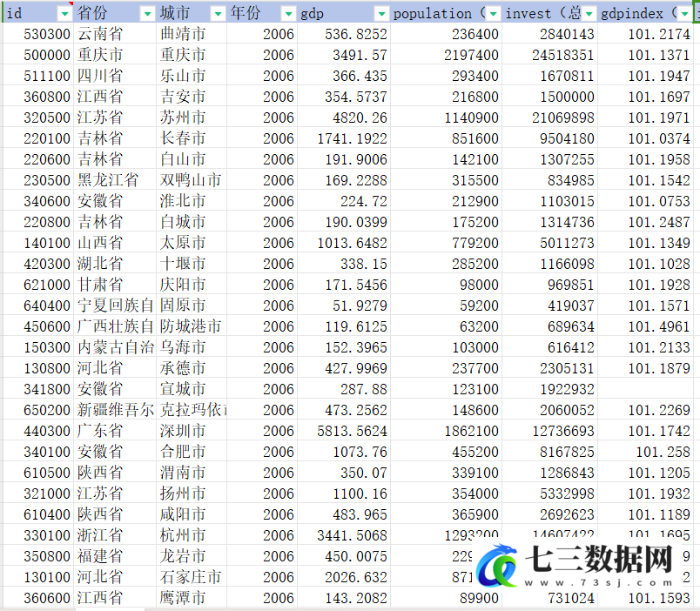Select the invest header cell
This screenshot has height=611, width=700.
549,13
